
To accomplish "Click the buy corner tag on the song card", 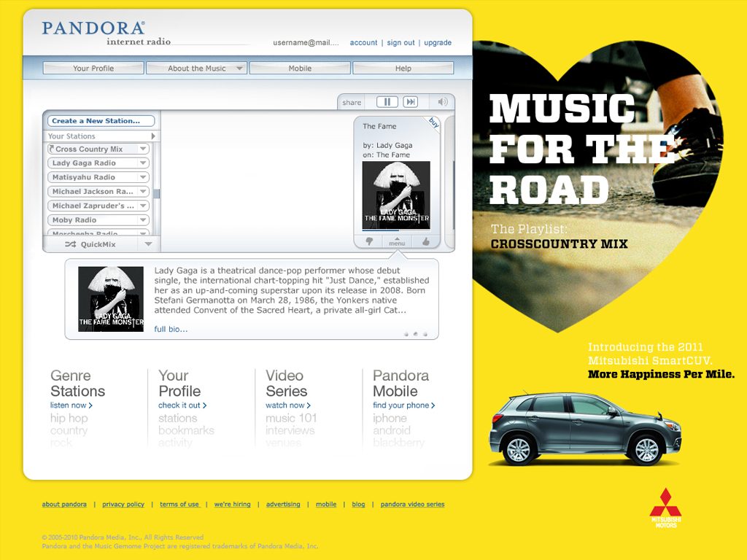I will tap(433, 122).
